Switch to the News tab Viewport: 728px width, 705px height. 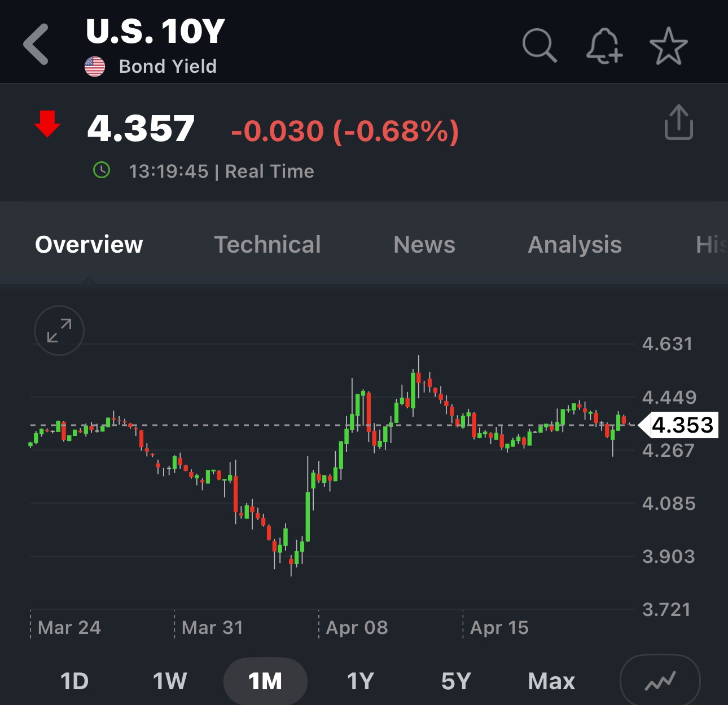click(424, 245)
